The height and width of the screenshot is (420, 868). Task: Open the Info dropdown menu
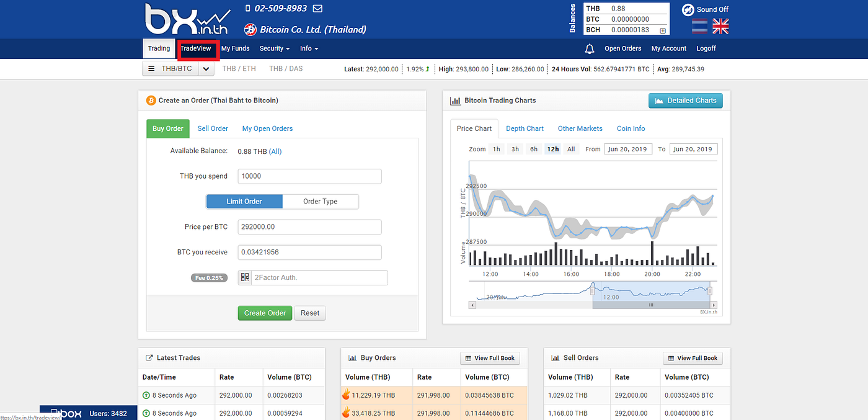pyautogui.click(x=309, y=48)
